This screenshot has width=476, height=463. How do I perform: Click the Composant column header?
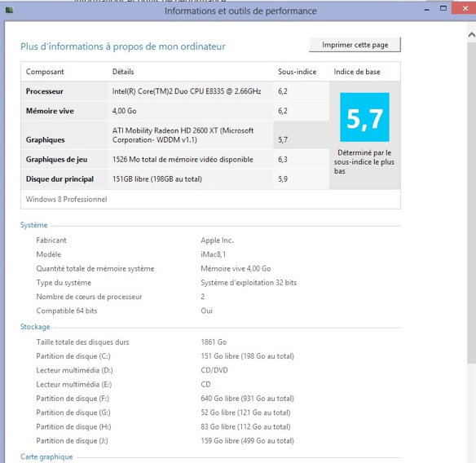click(45, 72)
